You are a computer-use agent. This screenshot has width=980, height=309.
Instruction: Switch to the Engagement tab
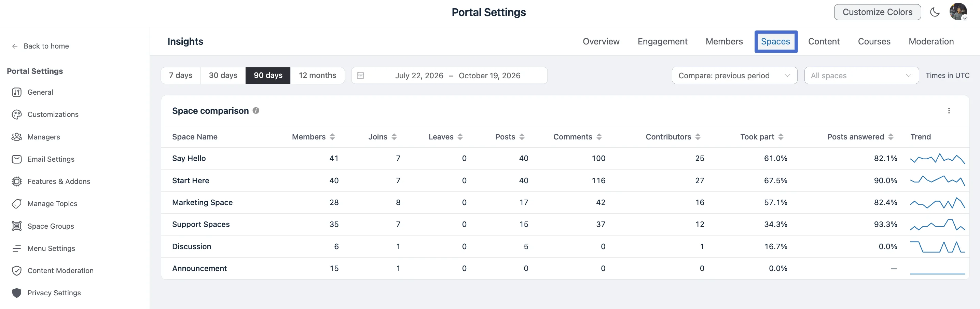coord(662,41)
